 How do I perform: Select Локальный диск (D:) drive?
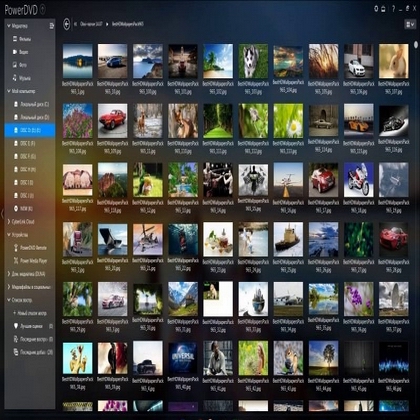click(30, 117)
